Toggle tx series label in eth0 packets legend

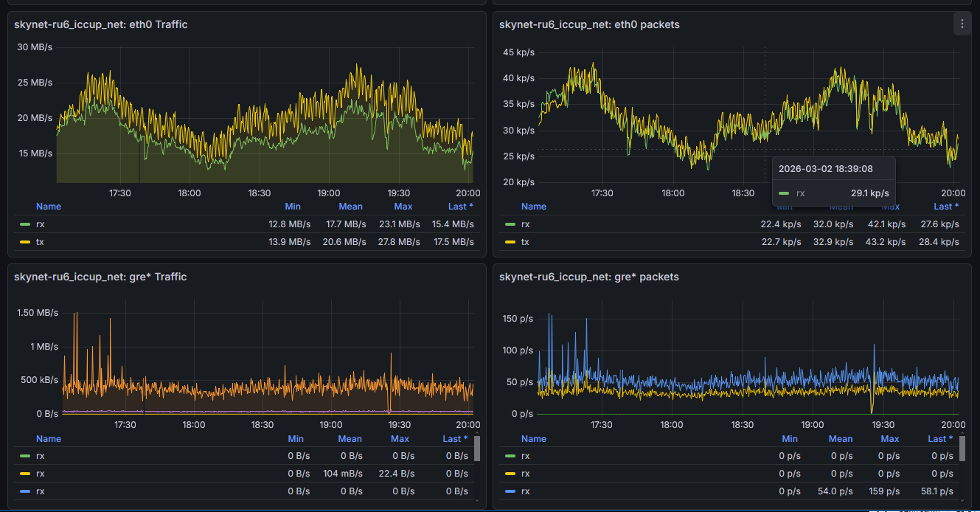pos(526,242)
